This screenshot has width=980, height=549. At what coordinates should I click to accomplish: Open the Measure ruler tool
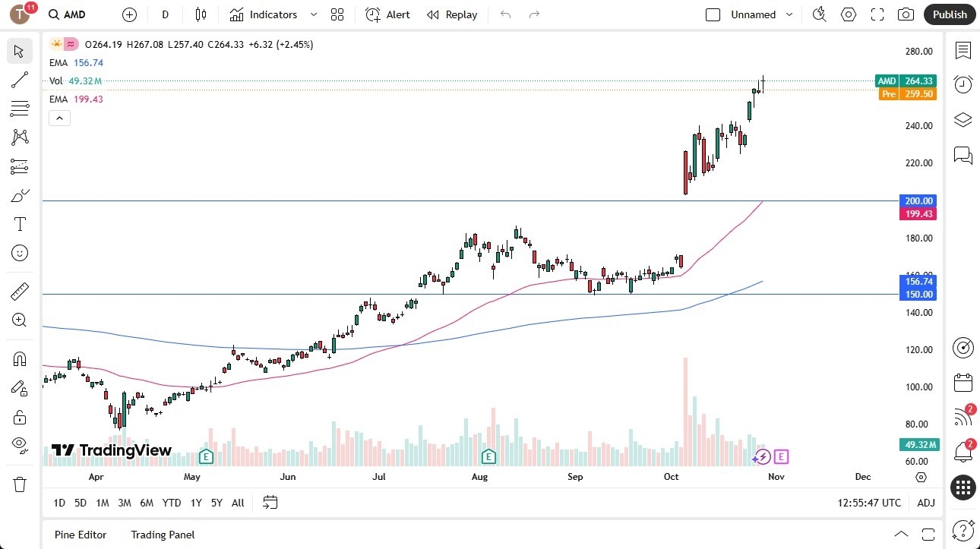click(19, 291)
